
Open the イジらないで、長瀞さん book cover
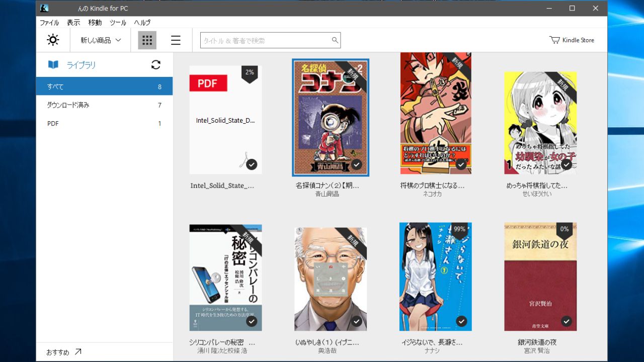(x=436, y=277)
